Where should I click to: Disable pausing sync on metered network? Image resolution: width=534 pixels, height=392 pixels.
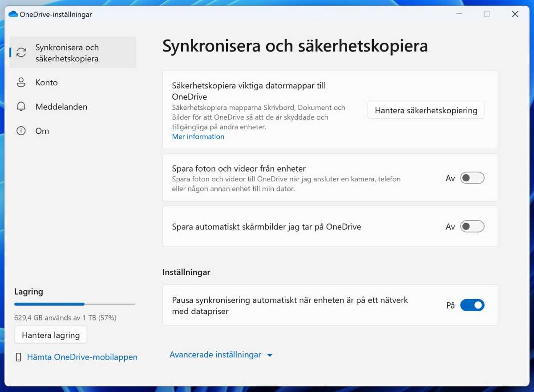[x=472, y=305]
